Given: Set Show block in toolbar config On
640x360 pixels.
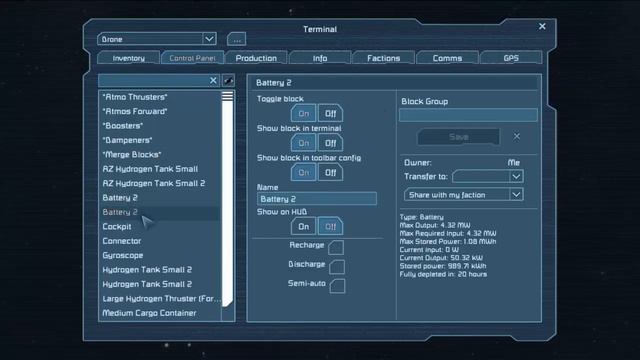Looking at the screenshot, I should point(303,172).
